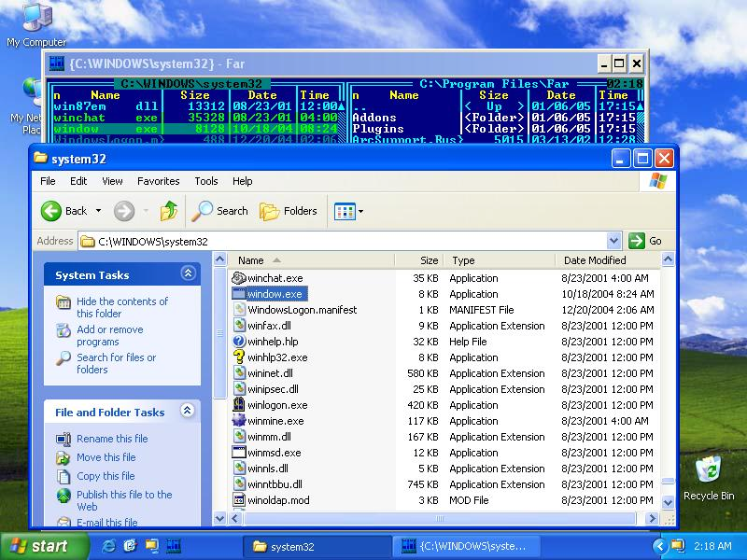
Task: Go up one folder level icon
Action: (x=169, y=211)
